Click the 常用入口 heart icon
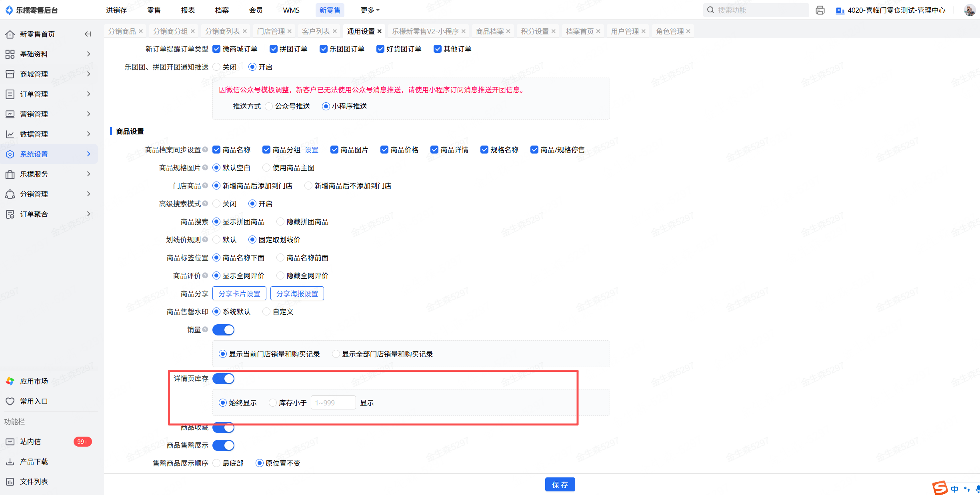980x495 pixels. click(10, 401)
